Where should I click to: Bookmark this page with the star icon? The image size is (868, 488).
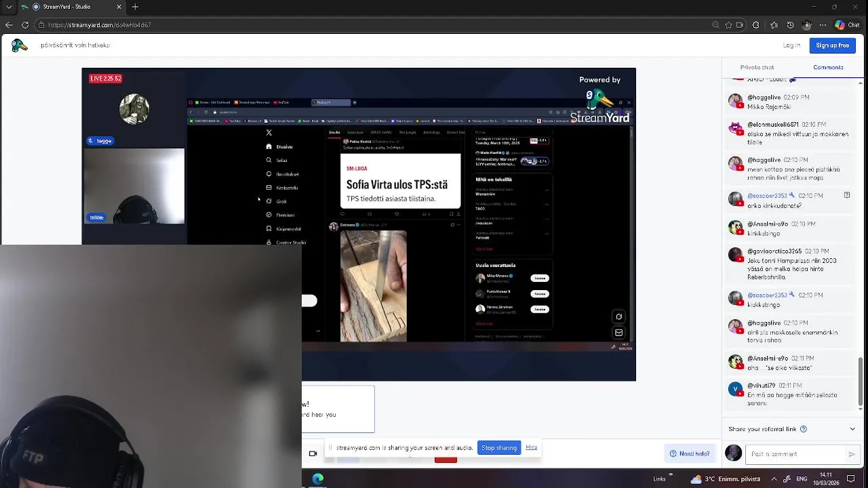[728, 25]
